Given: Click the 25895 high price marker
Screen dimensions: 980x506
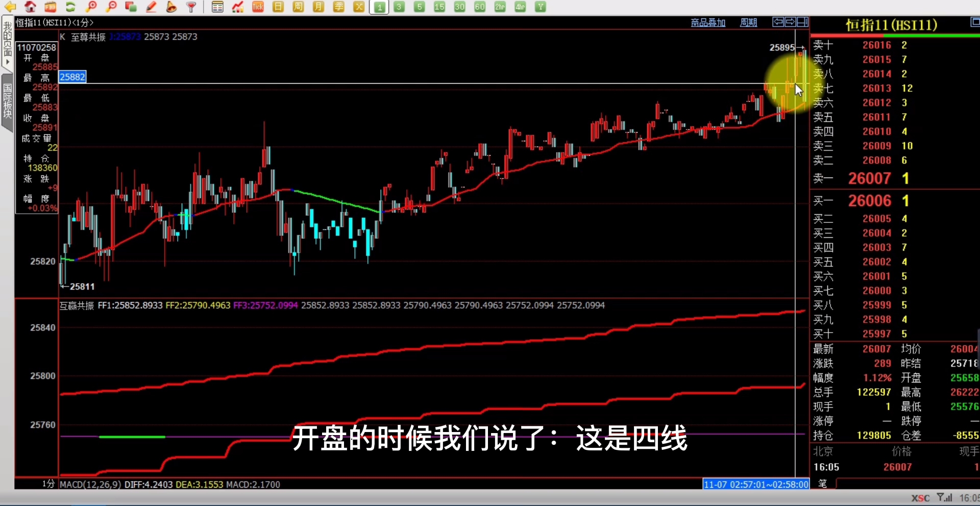Looking at the screenshot, I should tap(782, 47).
